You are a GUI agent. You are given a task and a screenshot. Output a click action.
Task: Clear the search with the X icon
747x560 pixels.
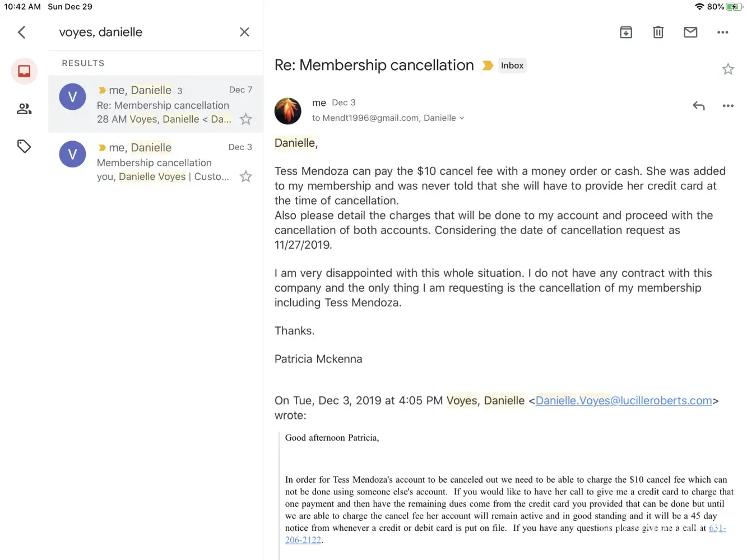coord(244,32)
